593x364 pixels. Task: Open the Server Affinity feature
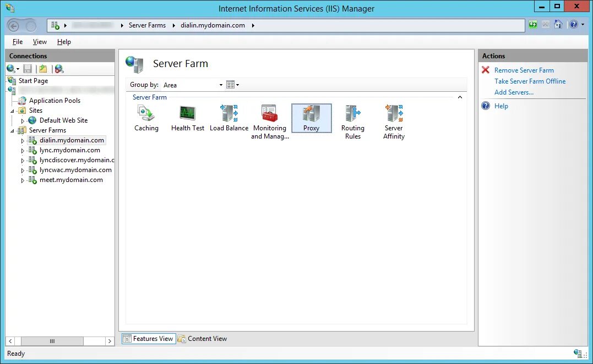394,122
